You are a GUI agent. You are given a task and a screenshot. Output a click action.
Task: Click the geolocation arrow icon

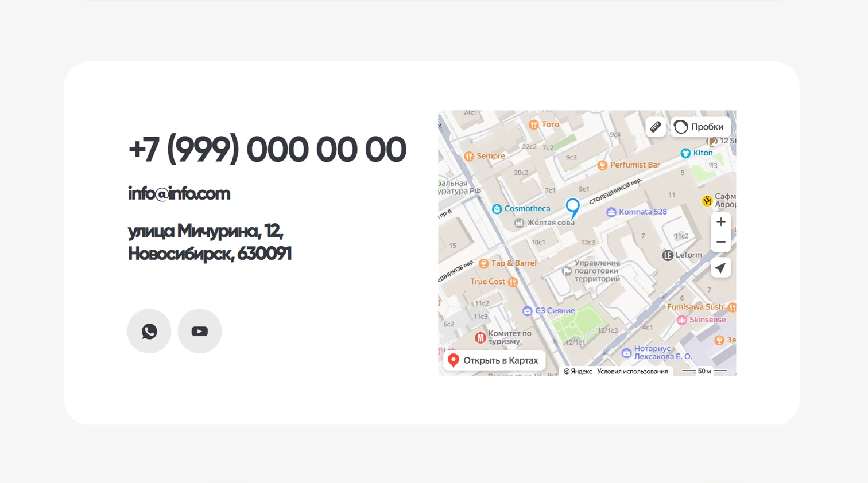tap(721, 268)
